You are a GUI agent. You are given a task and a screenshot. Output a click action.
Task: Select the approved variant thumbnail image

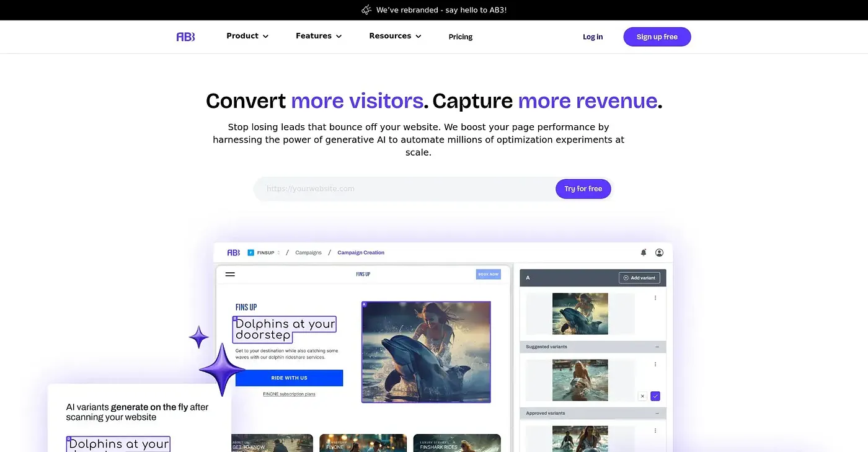[x=580, y=439]
